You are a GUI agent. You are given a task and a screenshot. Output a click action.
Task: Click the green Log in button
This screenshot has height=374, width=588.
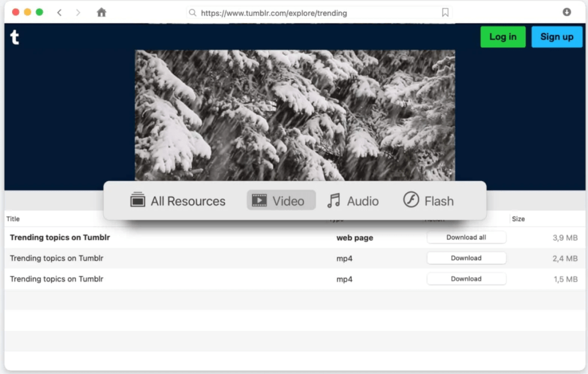(502, 37)
